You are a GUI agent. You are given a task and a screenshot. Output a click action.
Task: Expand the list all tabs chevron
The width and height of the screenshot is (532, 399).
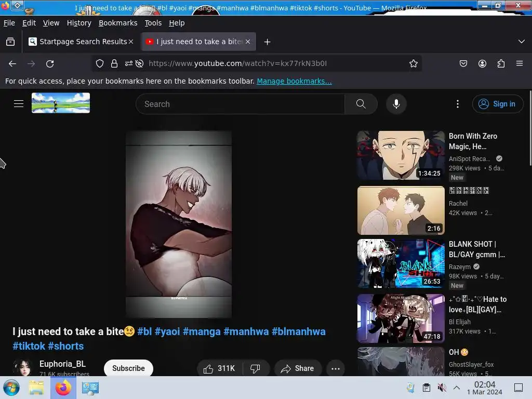522,42
